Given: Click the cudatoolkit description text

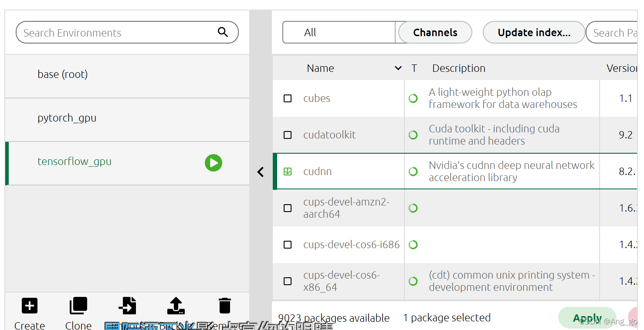Looking at the screenshot, I should pyautogui.click(x=494, y=135).
